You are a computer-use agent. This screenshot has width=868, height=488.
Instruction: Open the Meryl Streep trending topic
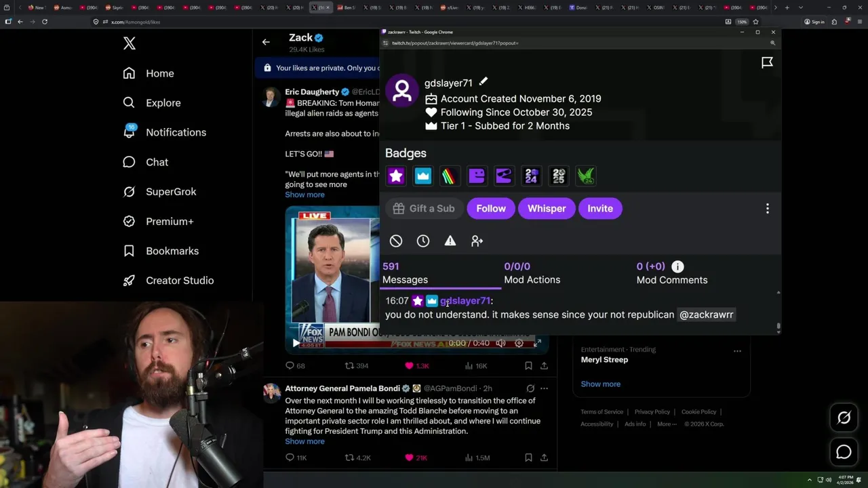pyautogui.click(x=604, y=360)
